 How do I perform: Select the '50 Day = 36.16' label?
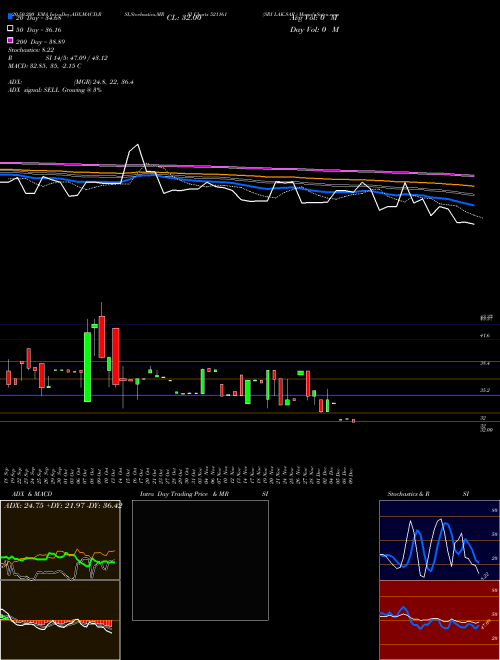[x=38, y=29]
